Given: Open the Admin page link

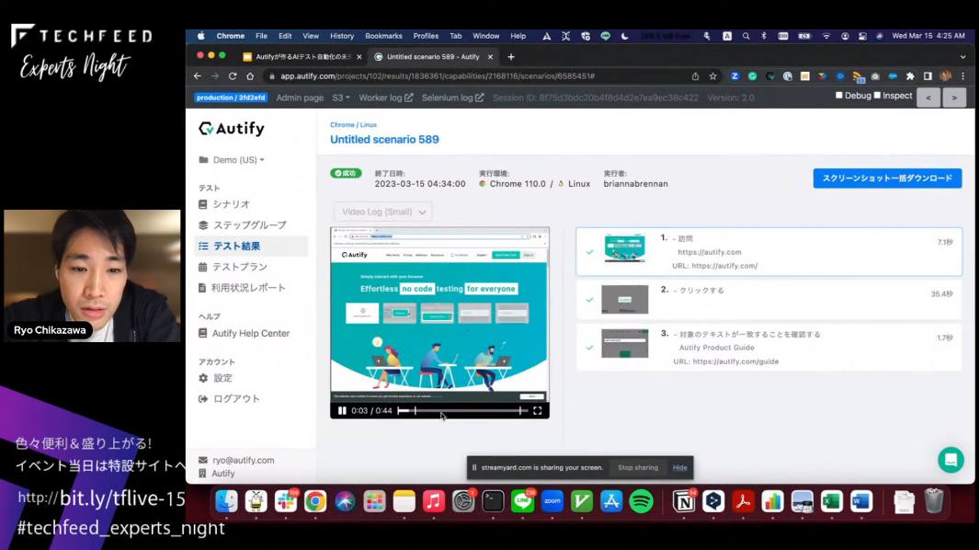Looking at the screenshot, I should click(300, 97).
